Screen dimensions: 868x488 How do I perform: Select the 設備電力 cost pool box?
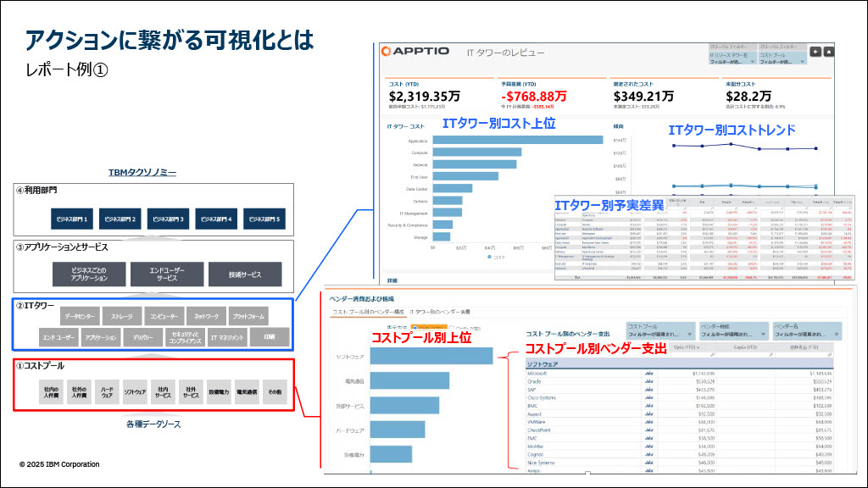coord(219,392)
